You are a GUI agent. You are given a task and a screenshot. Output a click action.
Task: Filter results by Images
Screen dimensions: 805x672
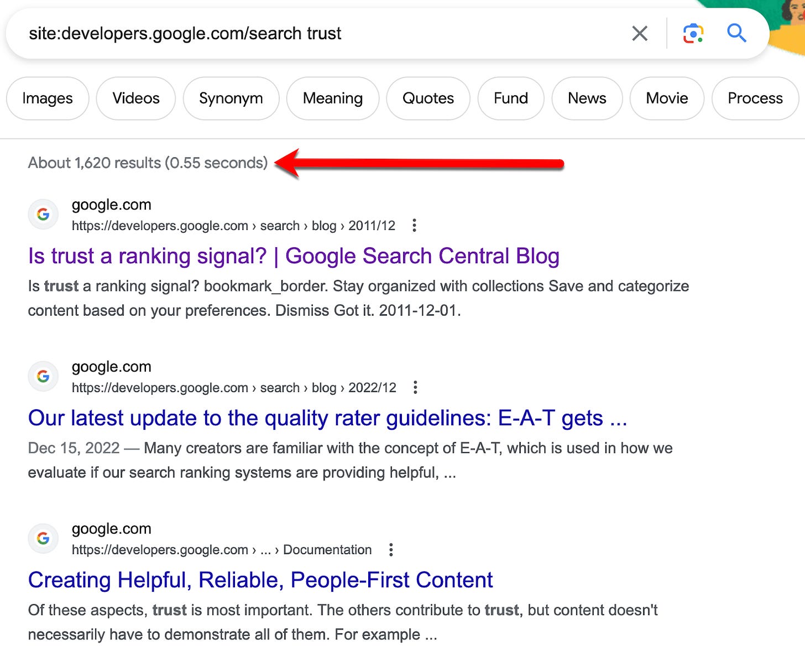tap(48, 98)
